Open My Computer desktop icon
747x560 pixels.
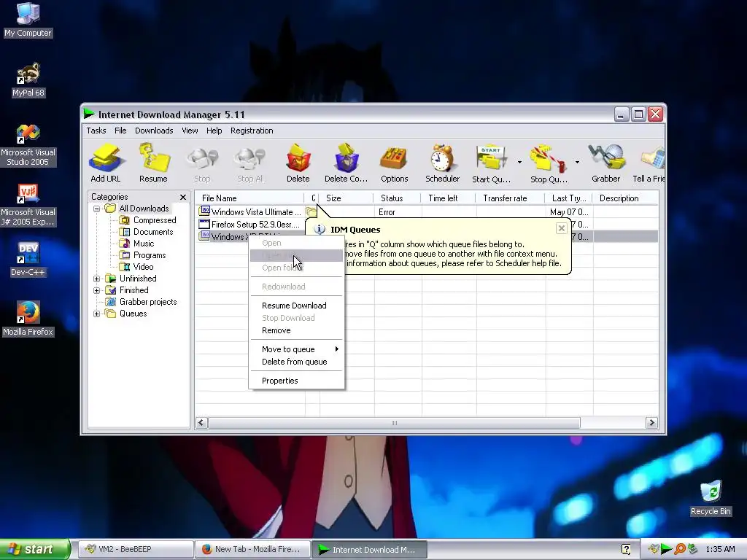[28, 20]
